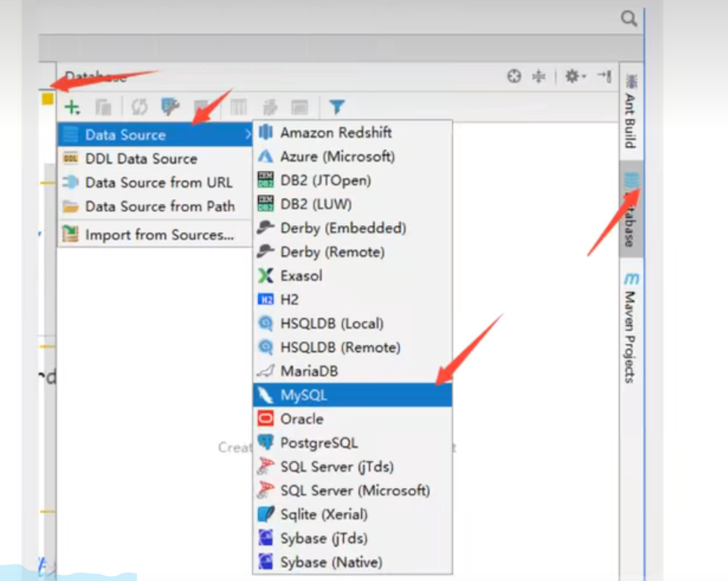Select Amazon Redshift data source
The image size is (728, 581).
click(353, 133)
